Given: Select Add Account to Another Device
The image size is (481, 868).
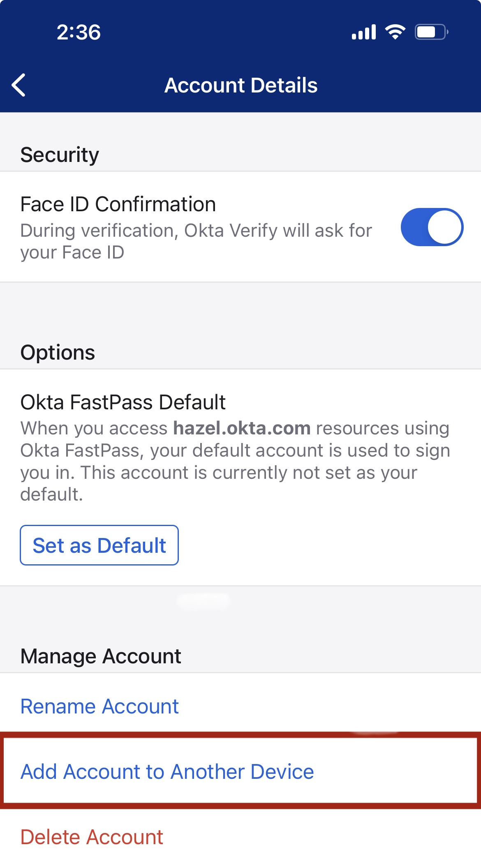Looking at the screenshot, I should point(240,771).
